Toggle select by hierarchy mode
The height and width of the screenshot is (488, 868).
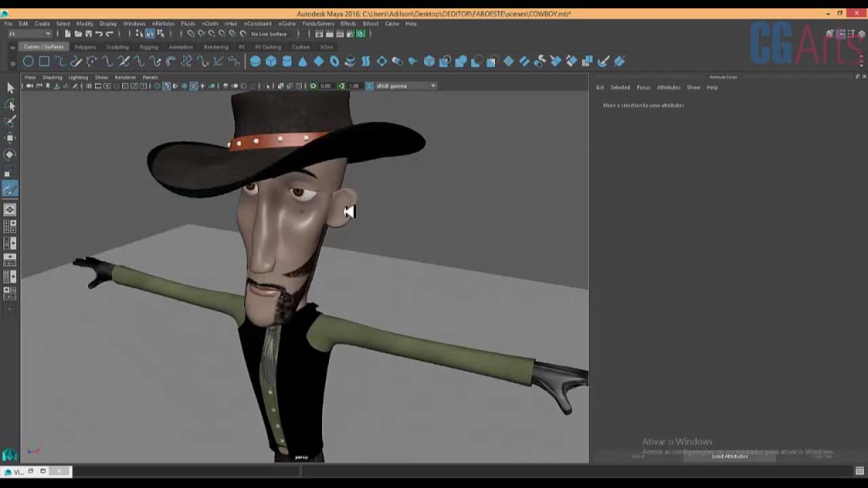tap(138, 34)
